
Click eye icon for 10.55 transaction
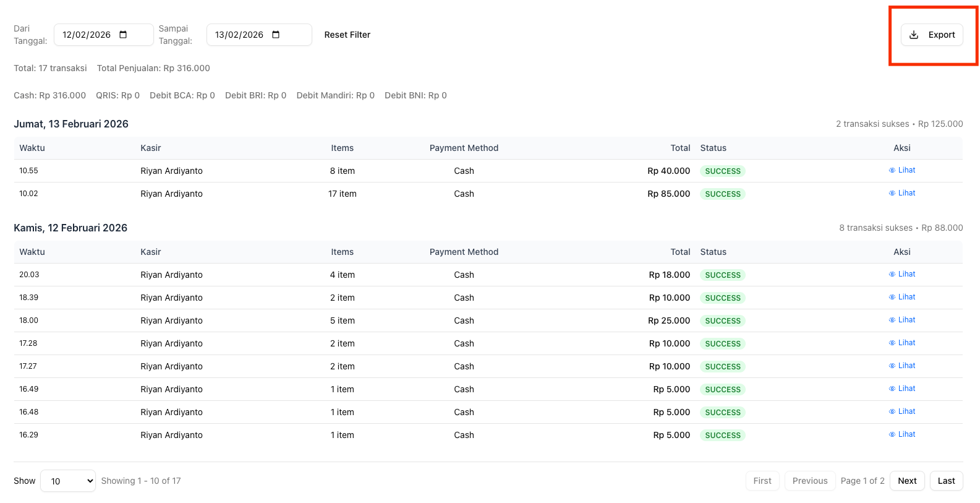pos(892,170)
